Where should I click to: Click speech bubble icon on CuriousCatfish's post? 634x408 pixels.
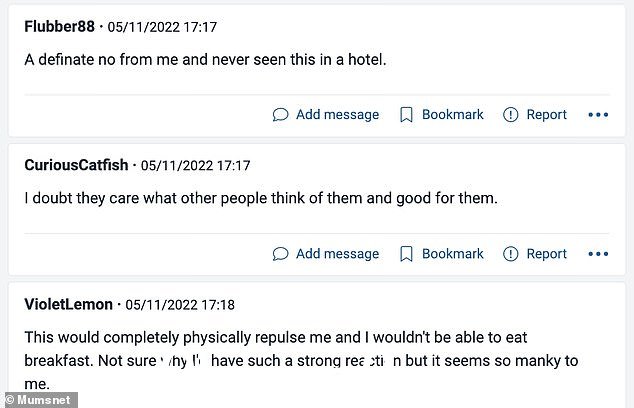[x=280, y=254]
